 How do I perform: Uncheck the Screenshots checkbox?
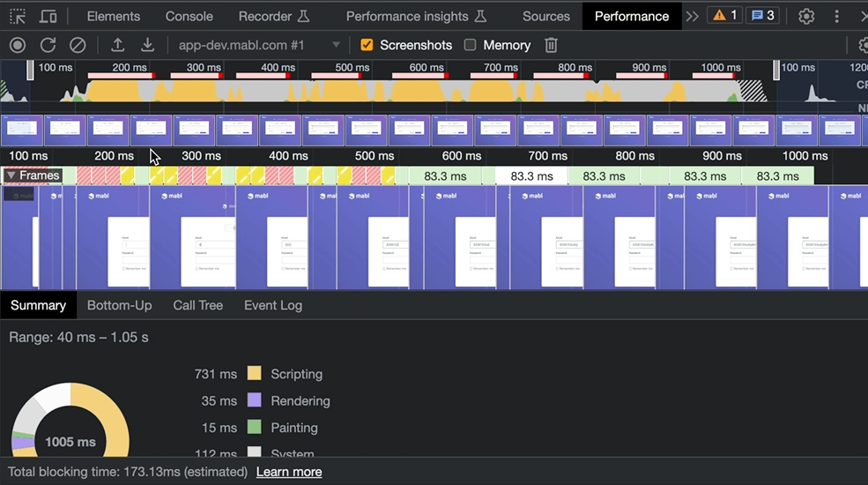click(367, 45)
